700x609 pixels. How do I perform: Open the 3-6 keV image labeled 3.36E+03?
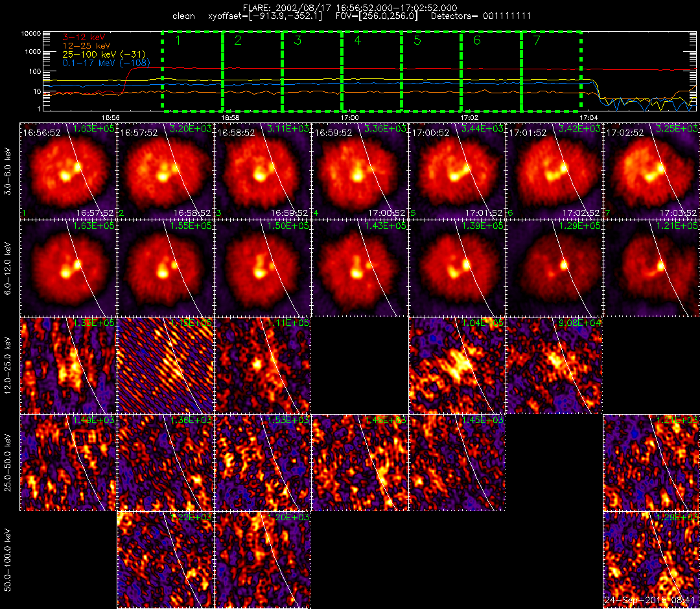point(360,171)
